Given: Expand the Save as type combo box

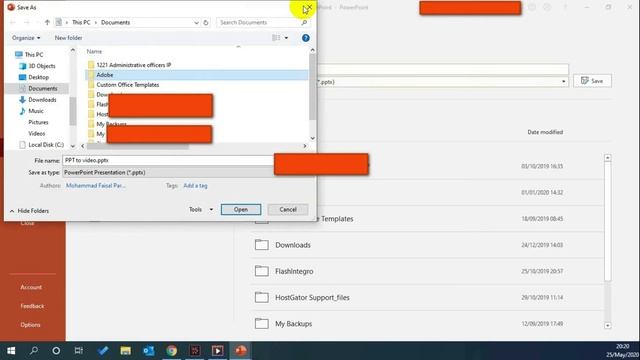Looking at the screenshot, I should [x=168, y=173].
